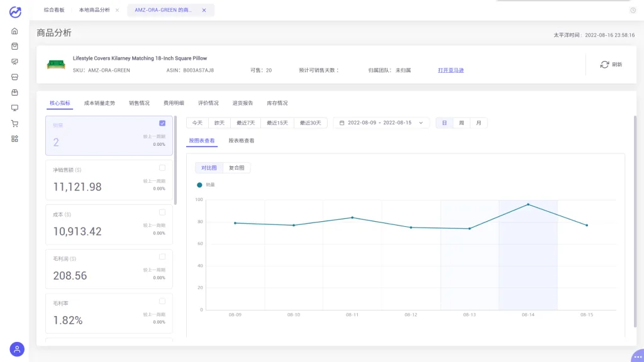The image size is (644, 362).
Task: Switch to 复合图 chart mode
Action: click(236, 168)
